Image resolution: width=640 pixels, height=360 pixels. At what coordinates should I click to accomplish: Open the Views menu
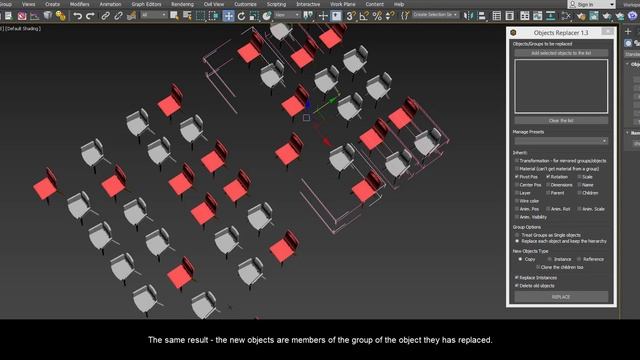pos(28,4)
